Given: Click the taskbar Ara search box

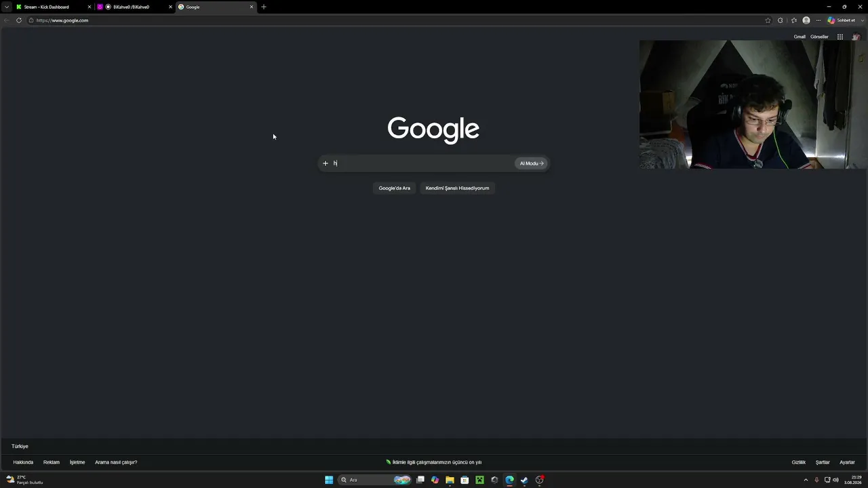Looking at the screenshot, I should 375,480.
